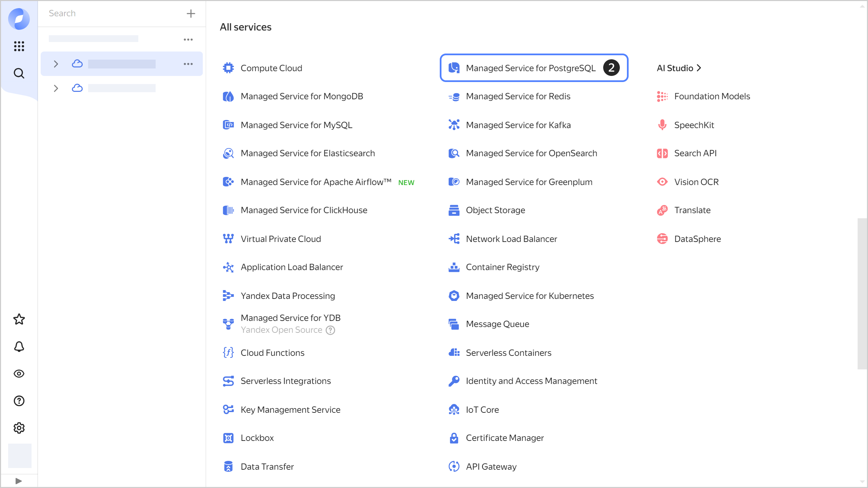Open the all services grid icon
The image size is (868, 488).
point(19,46)
